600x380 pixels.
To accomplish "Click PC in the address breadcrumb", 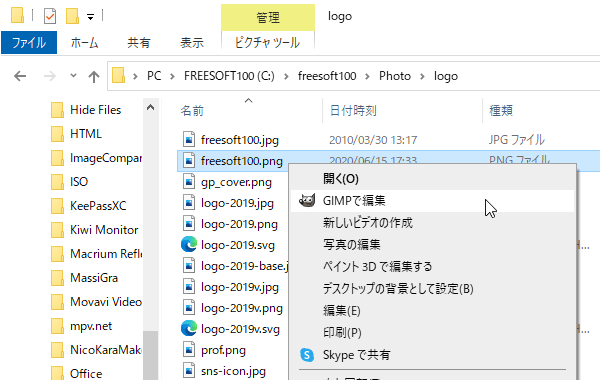I will coord(154,76).
